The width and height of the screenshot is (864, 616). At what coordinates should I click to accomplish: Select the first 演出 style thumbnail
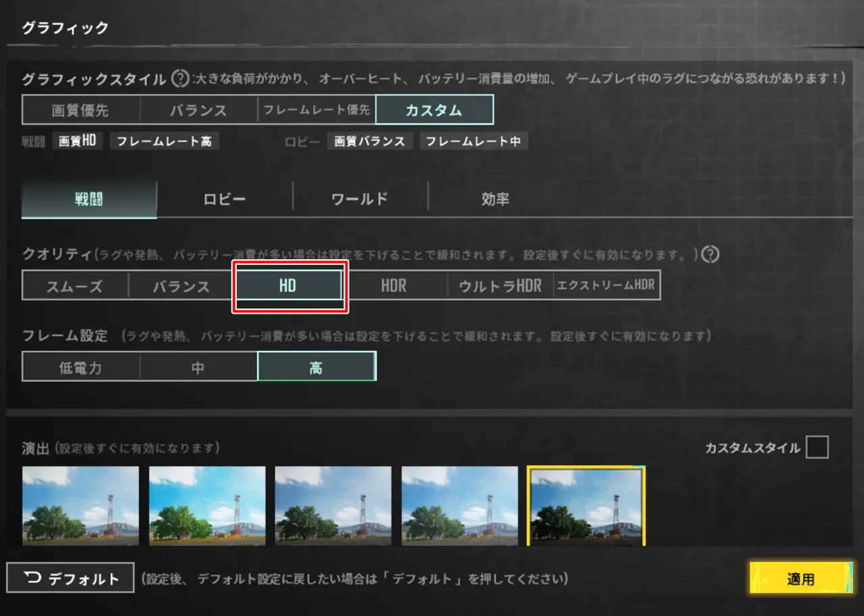[80, 505]
